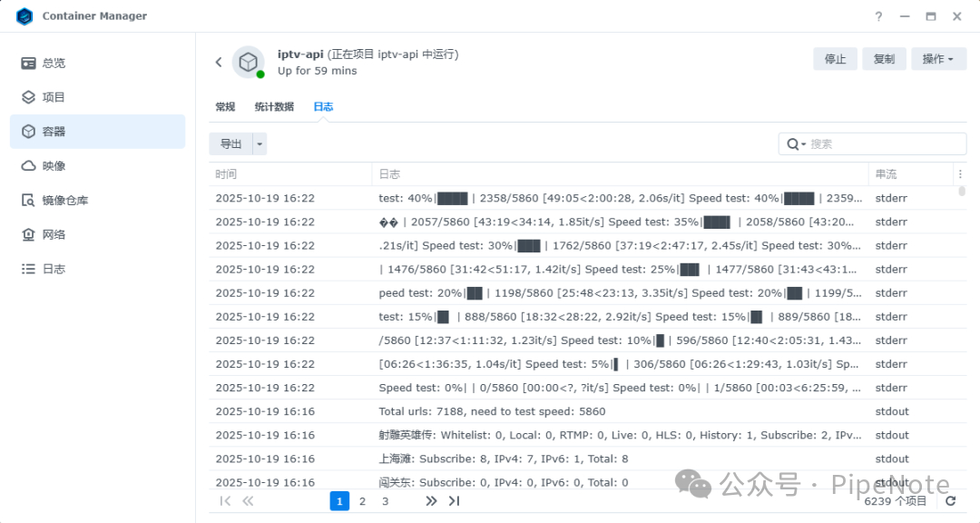Switch to the 常规 general tab
Viewport: 980px width, 523px height.
click(x=225, y=107)
